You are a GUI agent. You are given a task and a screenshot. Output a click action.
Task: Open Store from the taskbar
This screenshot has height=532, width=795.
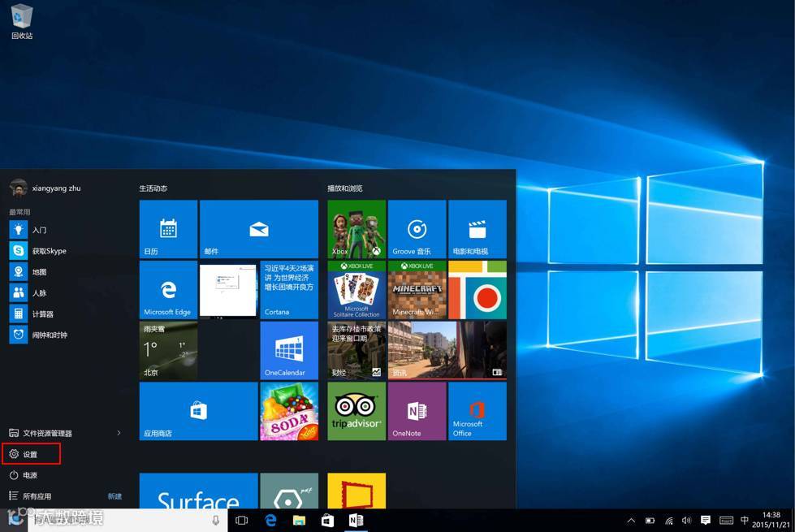(x=327, y=521)
